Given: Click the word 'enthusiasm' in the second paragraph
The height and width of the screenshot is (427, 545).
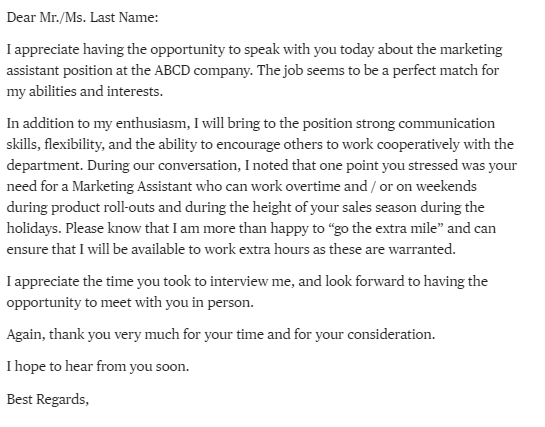Looking at the screenshot, I should 153,124.
